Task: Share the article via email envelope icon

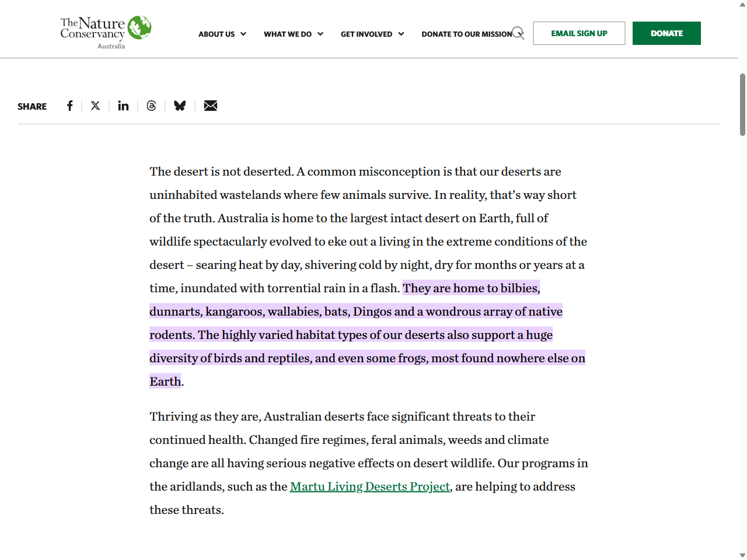Action: pos(210,106)
